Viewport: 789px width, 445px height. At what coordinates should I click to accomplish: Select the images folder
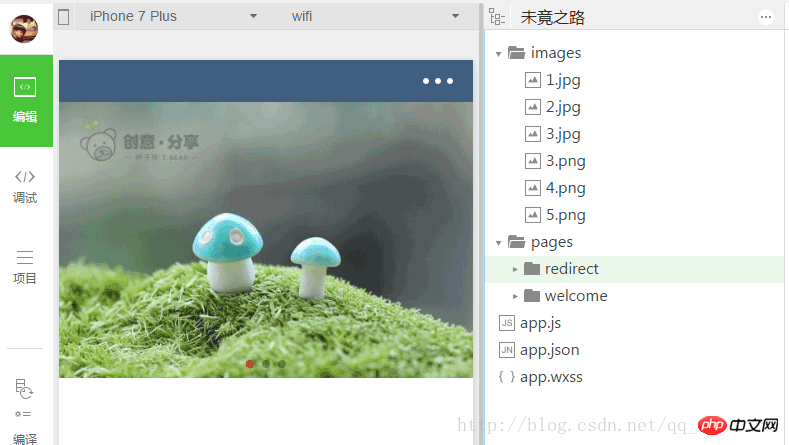[x=544, y=53]
